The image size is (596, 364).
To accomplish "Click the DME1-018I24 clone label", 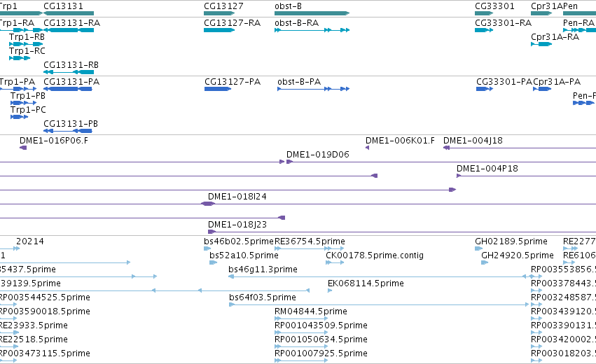I will tap(237, 197).
